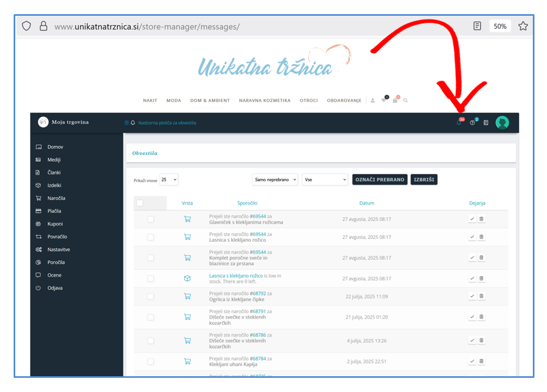Viewport: 547px width, 392px height.
Task: Open order link #68792
Action: (258, 293)
